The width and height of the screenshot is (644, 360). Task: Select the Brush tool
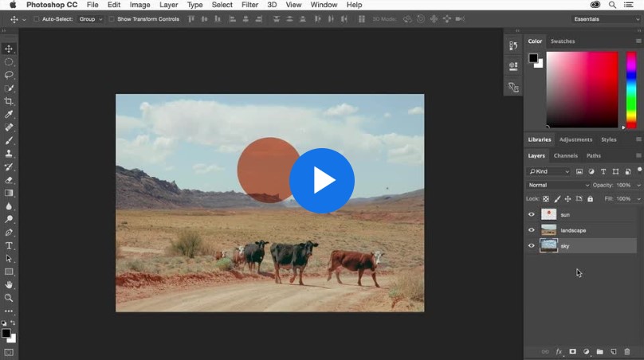pos(9,141)
